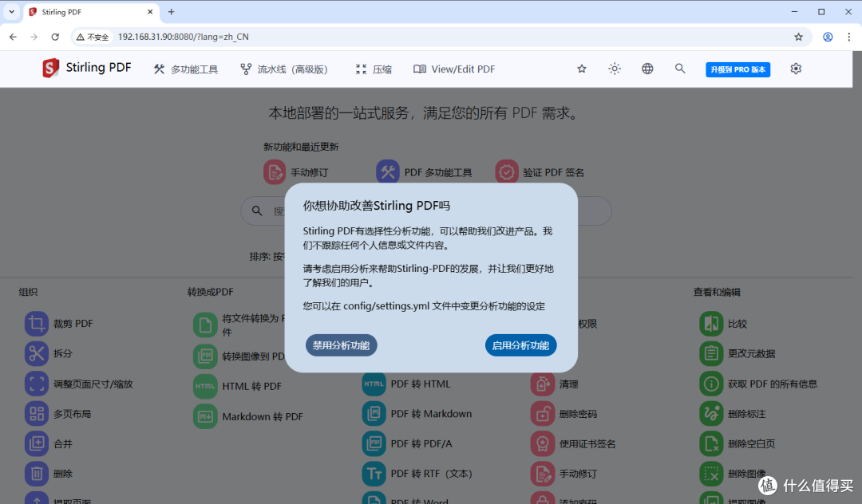Click 禁用分析功能 button
This screenshot has width=862, height=504.
click(x=342, y=345)
